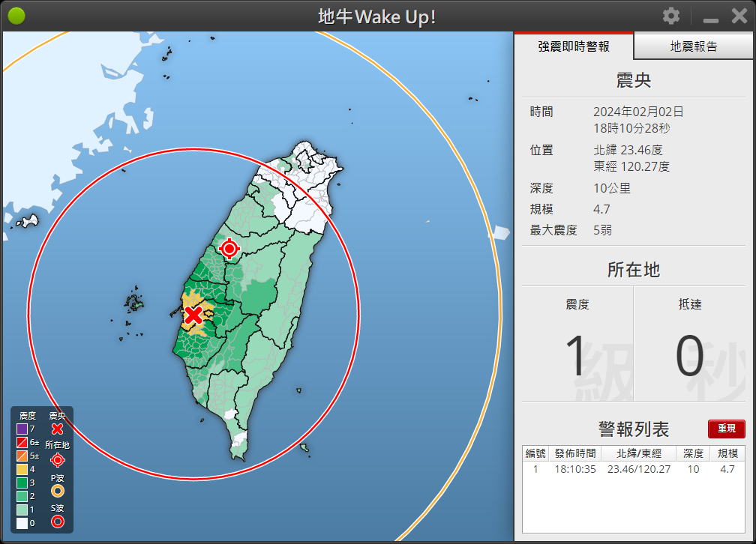Switch to the 強震即時警報 tab
756x544 pixels.
point(574,46)
